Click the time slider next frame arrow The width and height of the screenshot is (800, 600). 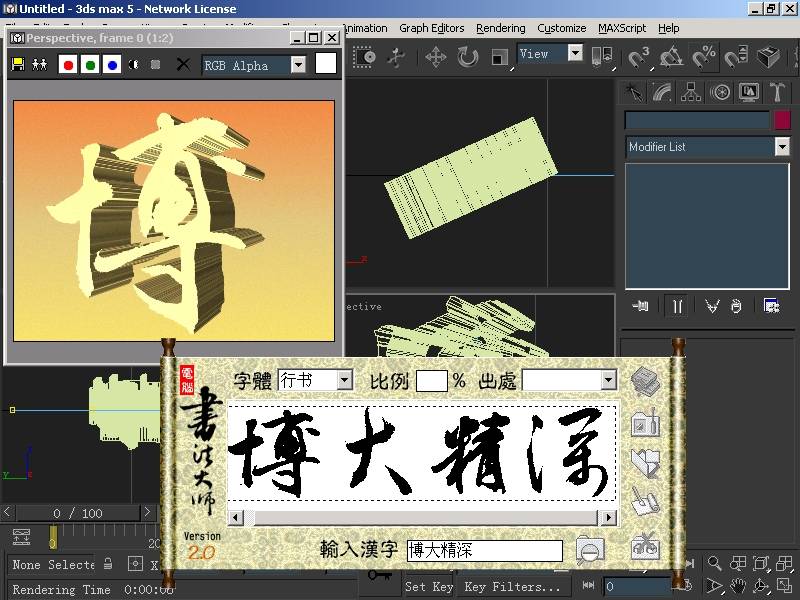coord(147,512)
